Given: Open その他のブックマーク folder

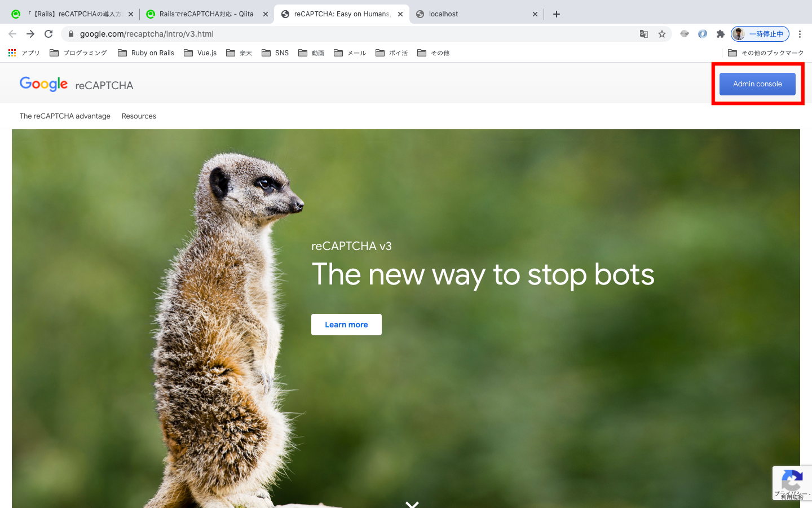Looking at the screenshot, I should point(766,53).
